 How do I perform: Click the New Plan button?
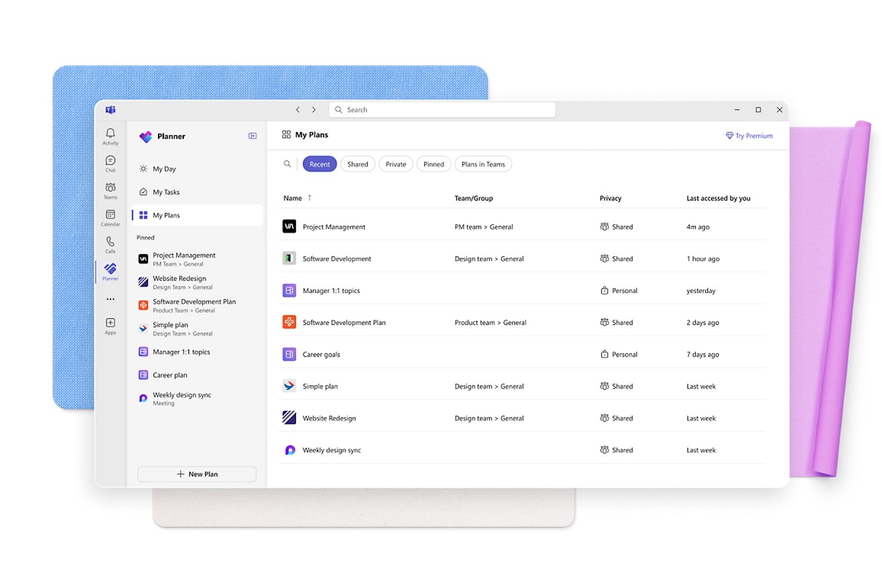(197, 474)
